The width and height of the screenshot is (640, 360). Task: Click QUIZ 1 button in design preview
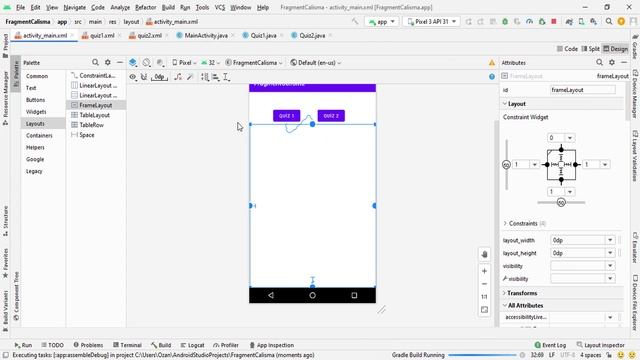pyautogui.click(x=287, y=116)
